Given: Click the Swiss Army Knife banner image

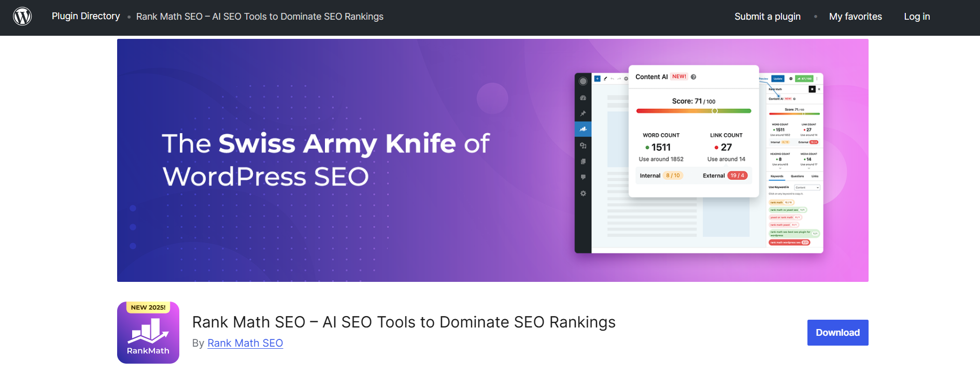Looking at the screenshot, I should [x=492, y=160].
